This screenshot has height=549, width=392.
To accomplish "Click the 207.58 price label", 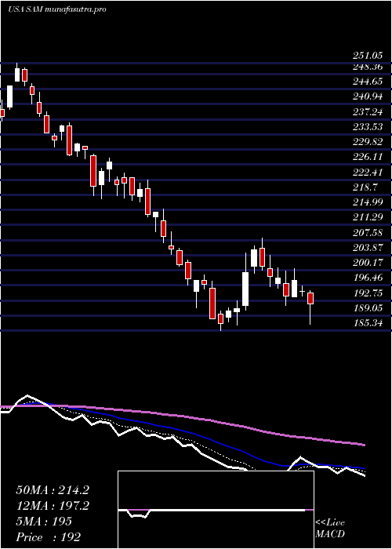I will coord(367,232).
